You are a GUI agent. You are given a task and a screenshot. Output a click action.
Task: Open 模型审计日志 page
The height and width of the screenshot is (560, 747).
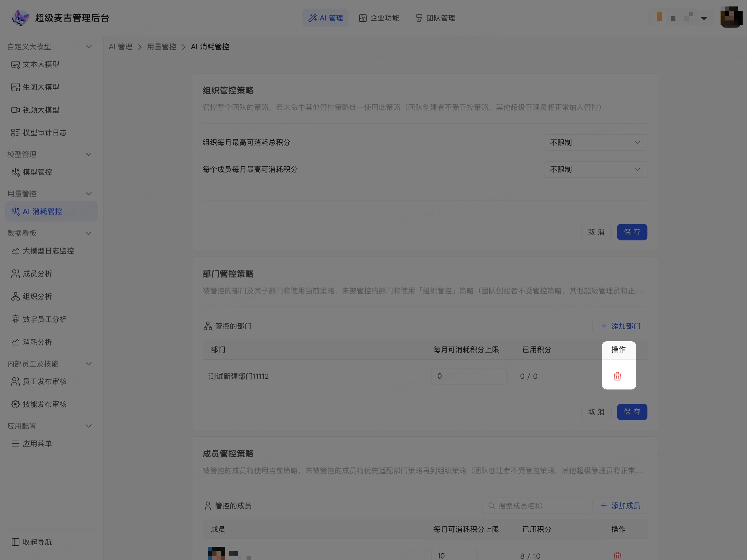(x=51, y=133)
